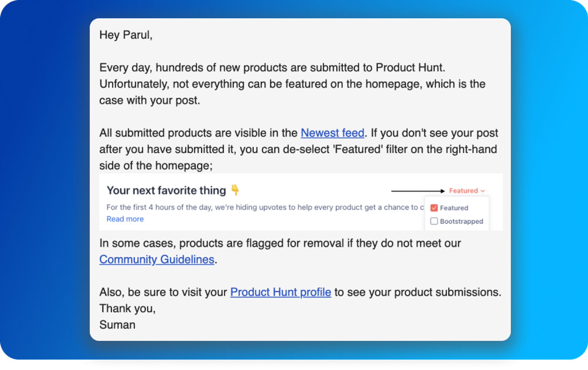588x370 pixels.
Task: Enable the Bootstrapped checkbox
Action: (x=434, y=221)
